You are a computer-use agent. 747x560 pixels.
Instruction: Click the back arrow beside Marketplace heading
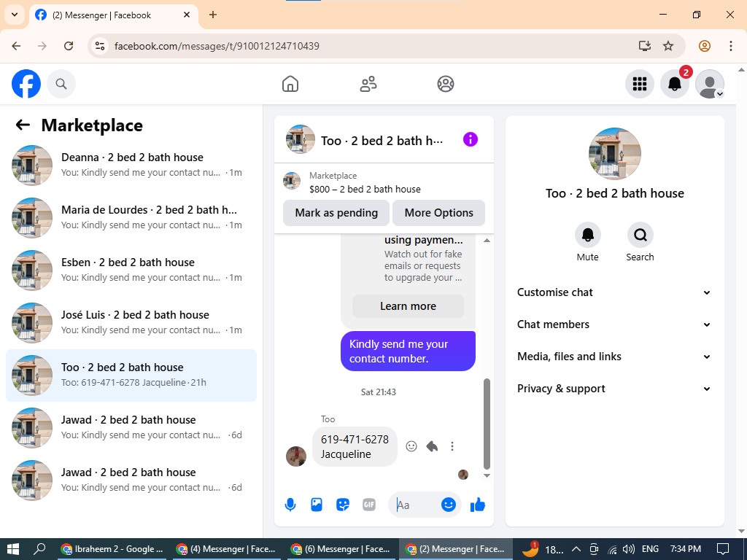[x=23, y=125]
